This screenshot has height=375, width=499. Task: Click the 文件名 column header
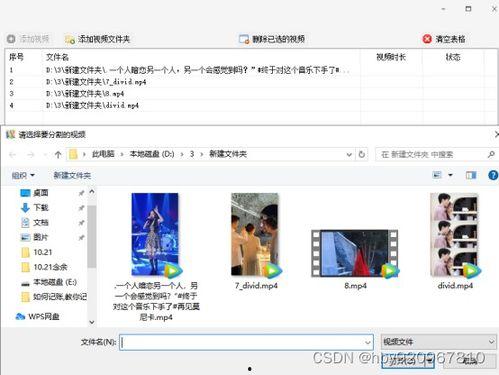point(57,57)
